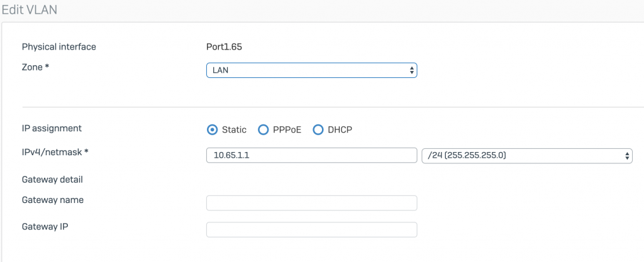Click the Port1.65 interface value
Image resolution: width=644 pixels, height=262 pixels.
(224, 46)
